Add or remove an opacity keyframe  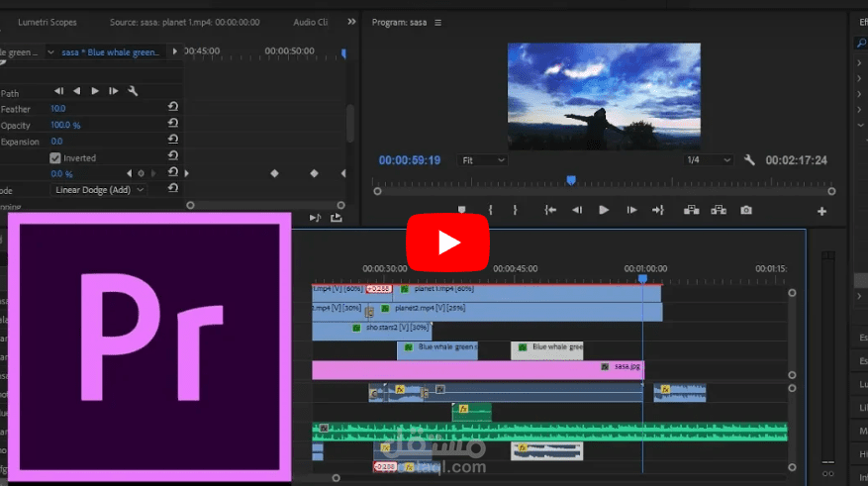point(142,173)
